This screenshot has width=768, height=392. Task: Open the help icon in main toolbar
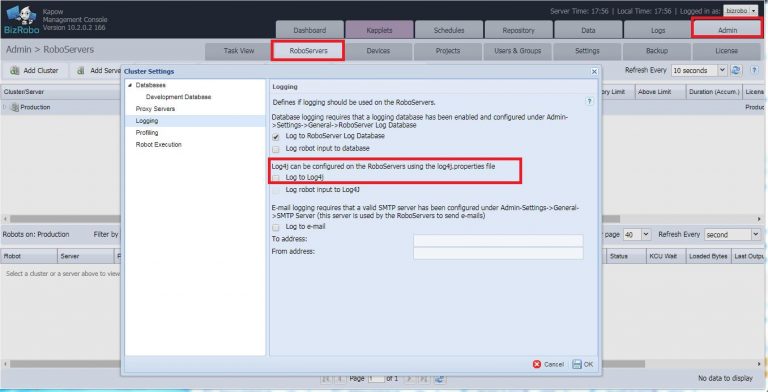click(x=755, y=71)
